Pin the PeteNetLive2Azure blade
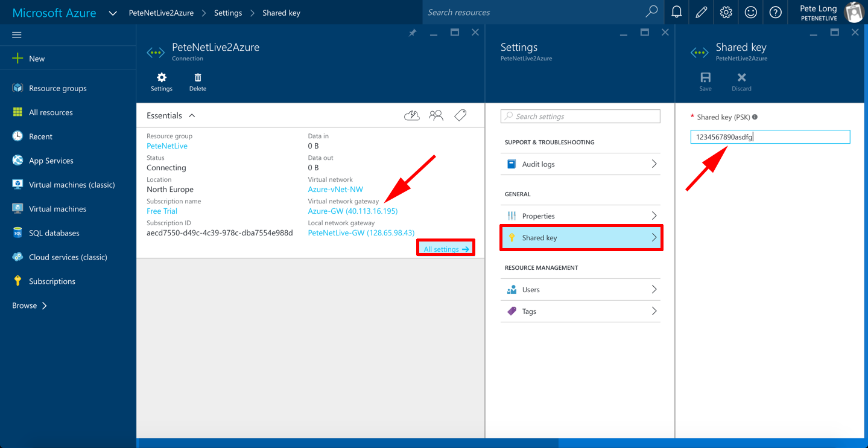Viewport: 868px width, 448px height. [413, 33]
